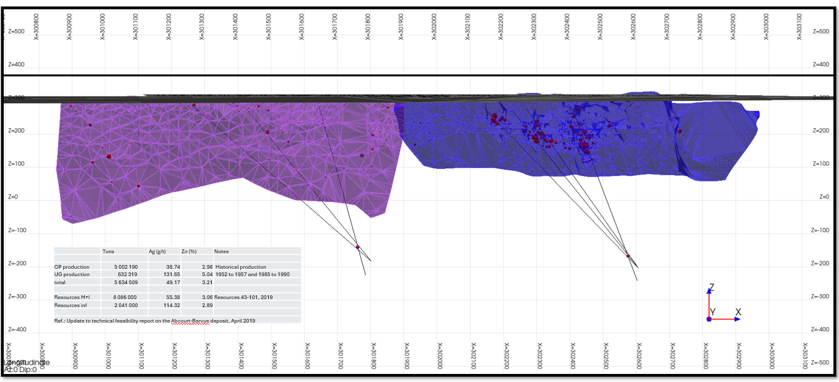Click the '2 041 000' tons cell
The image size is (839, 382).
[x=126, y=305]
